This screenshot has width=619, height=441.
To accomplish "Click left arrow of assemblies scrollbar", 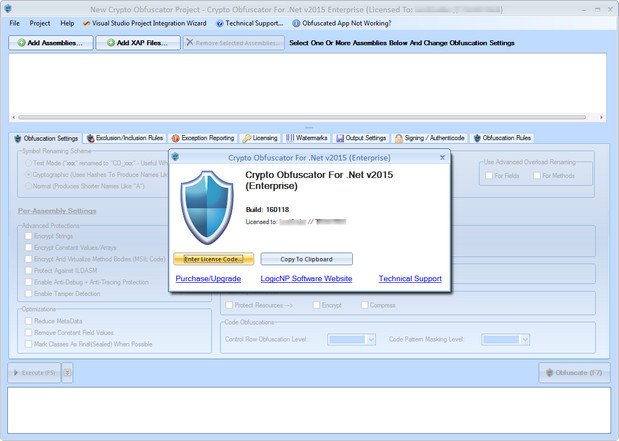I will [14, 117].
